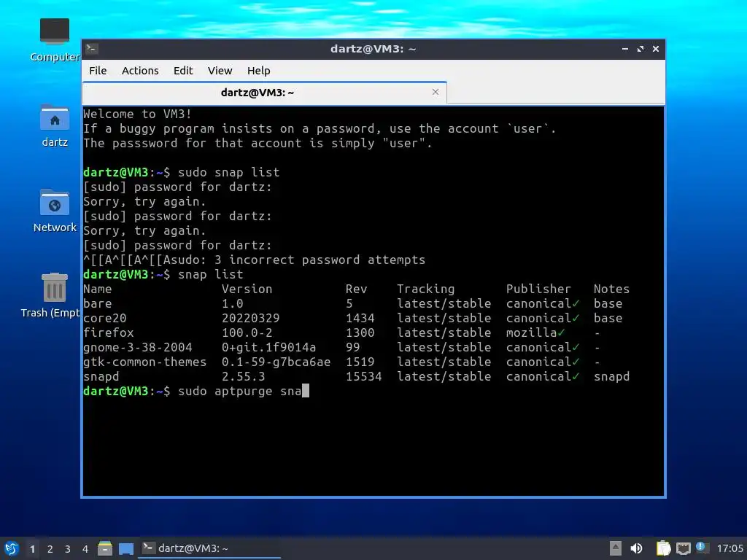Click the 'bare' snap name
This screenshot has height=560, width=747.
(x=98, y=303)
